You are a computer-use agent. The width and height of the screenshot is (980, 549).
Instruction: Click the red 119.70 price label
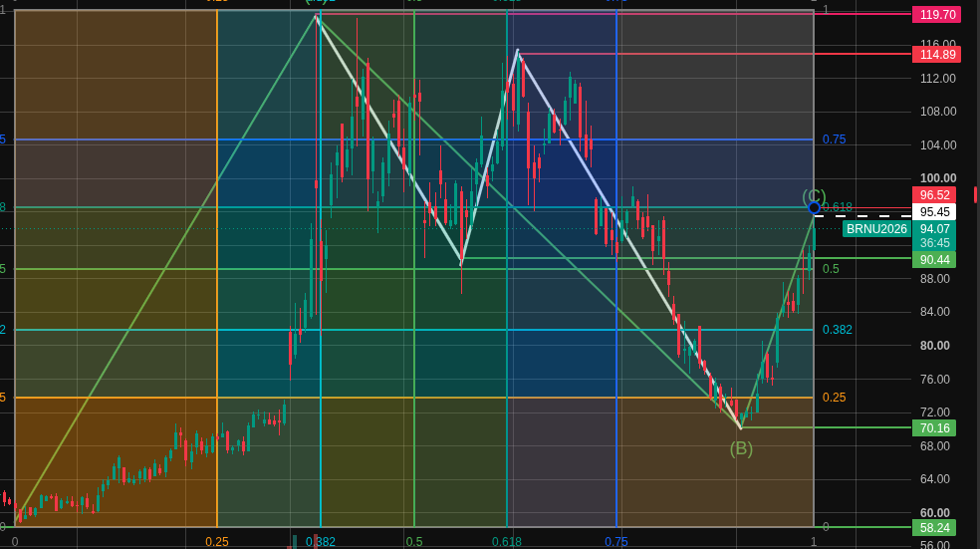(x=937, y=14)
